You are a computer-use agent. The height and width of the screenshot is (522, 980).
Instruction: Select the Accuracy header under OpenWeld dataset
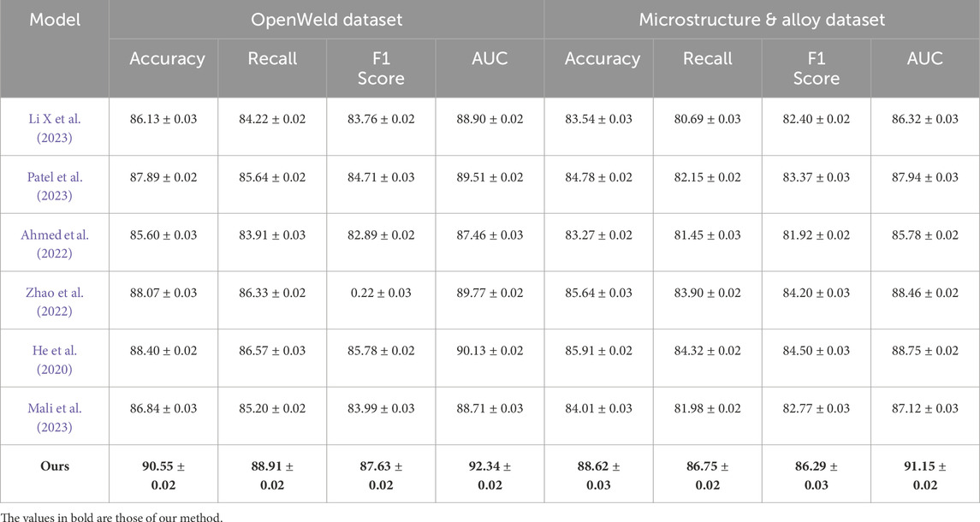[167, 59]
